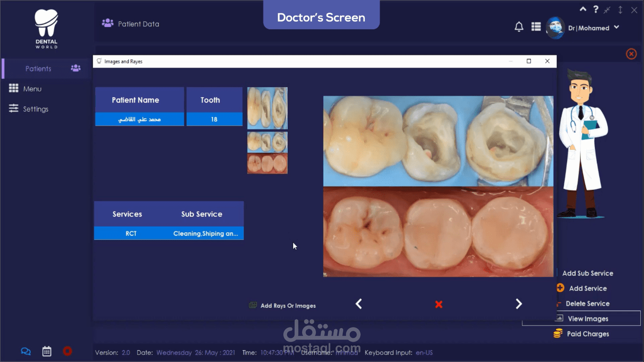Go to previous image with left arrow
644x362 pixels.
click(359, 304)
